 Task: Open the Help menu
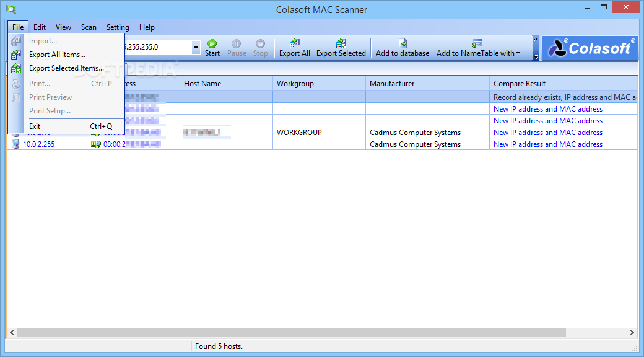tap(147, 27)
